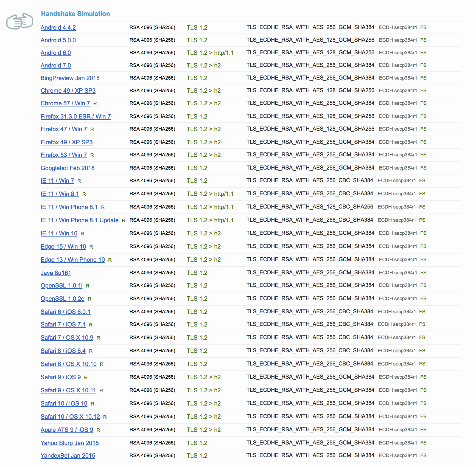Open the Safari 10 / OS X 10.12 link
476x467 pixels.
(70, 417)
